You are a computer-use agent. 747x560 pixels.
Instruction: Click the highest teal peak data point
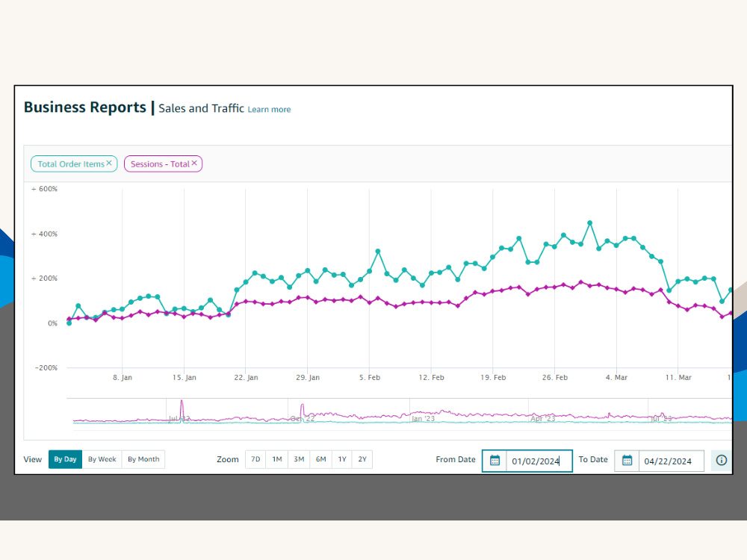click(590, 223)
